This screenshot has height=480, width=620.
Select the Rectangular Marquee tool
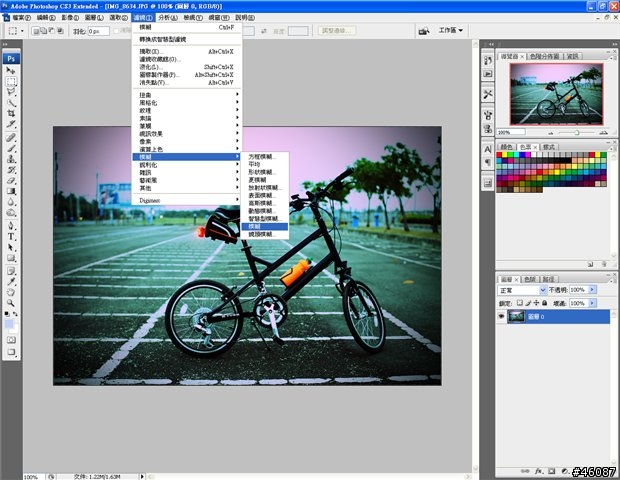(11, 81)
